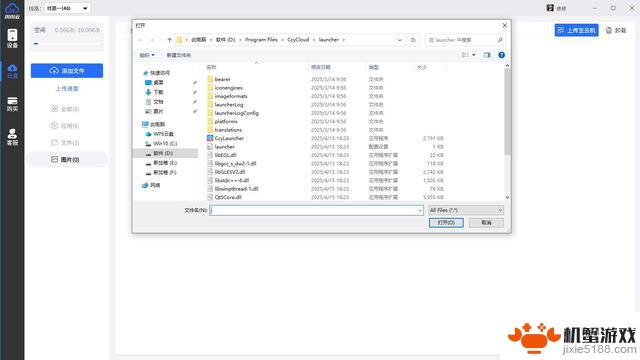Click the 打开(O) Open button
640x360 pixels.
point(446,223)
